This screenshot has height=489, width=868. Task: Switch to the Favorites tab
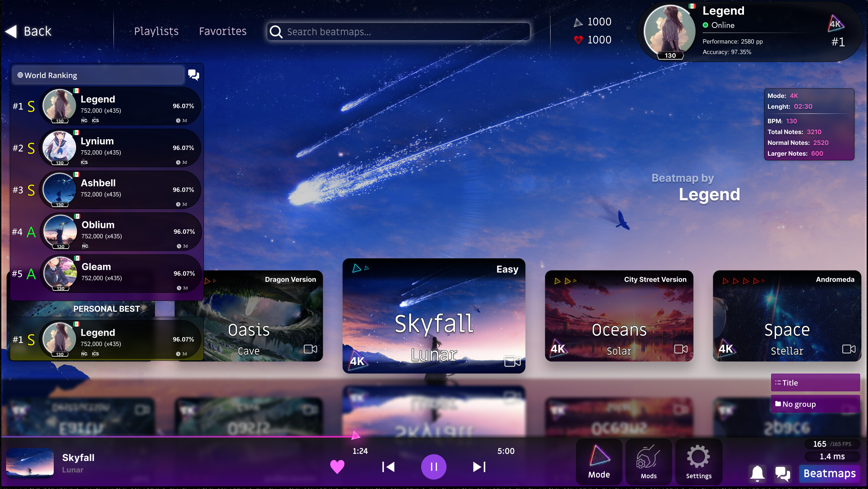coord(222,31)
